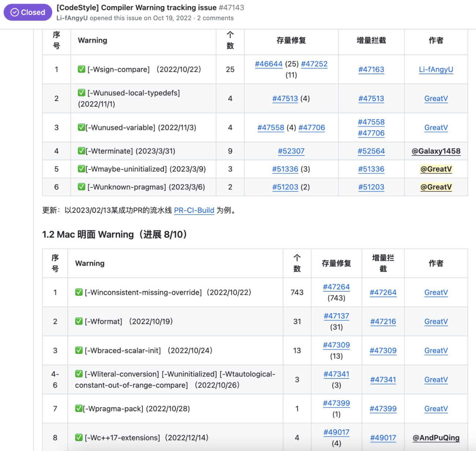Image resolution: width=476 pixels, height=451 pixels.
Task: Follow the #47216 link in Mac table
Action: click(383, 321)
